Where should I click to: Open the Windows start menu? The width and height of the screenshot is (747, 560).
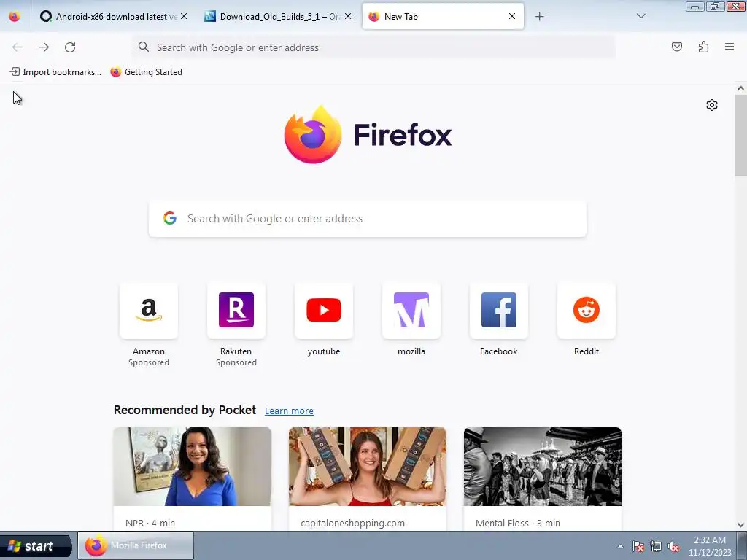pos(36,545)
